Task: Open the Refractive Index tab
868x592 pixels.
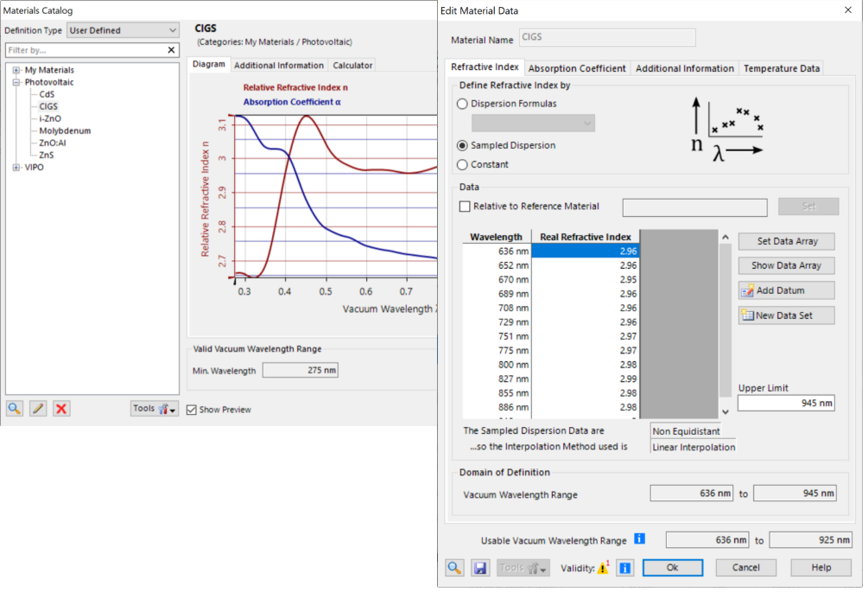Action: click(x=485, y=67)
